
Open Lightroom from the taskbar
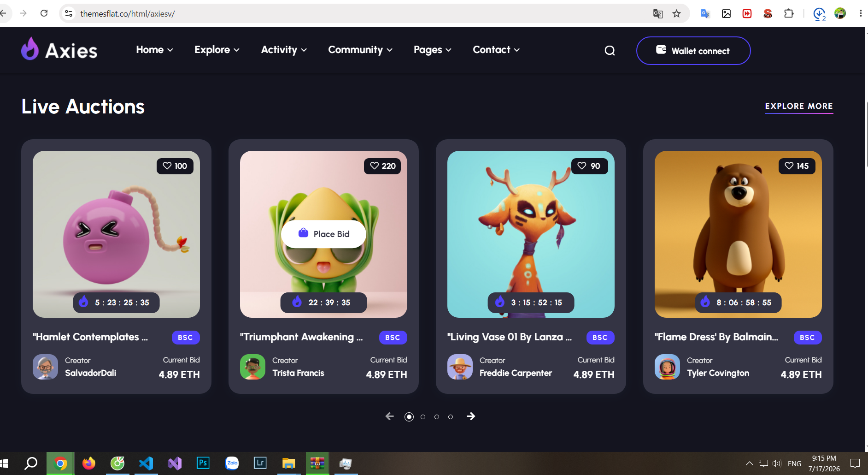pyautogui.click(x=260, y=463)
